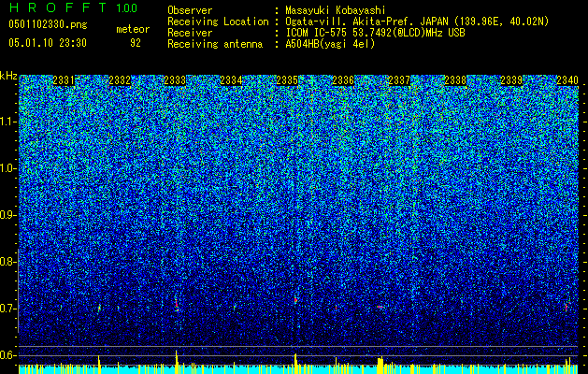Viewport: 588px width, 374px height.
Task: Click the 2334 time marker
Action: 231,80
